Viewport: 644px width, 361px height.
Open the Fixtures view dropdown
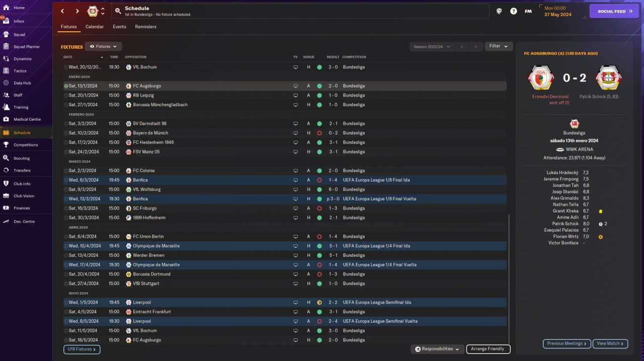(103, 46)
